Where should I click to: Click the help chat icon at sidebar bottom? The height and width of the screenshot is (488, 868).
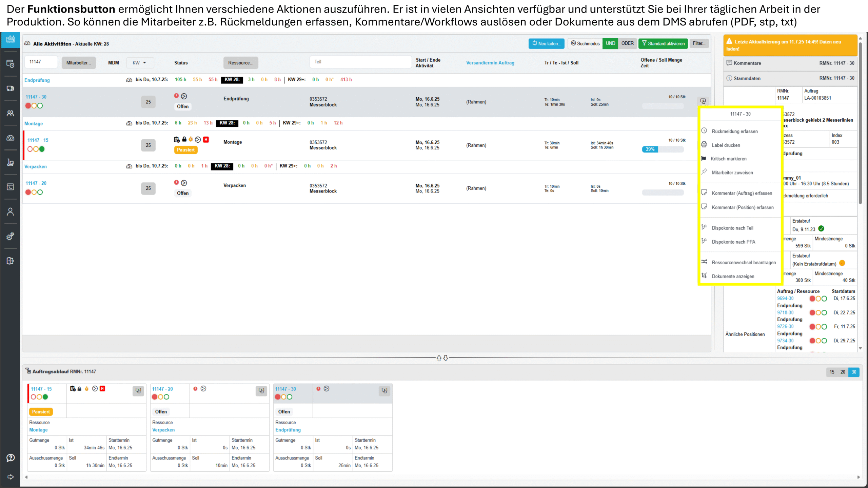[x=10, y=458]
